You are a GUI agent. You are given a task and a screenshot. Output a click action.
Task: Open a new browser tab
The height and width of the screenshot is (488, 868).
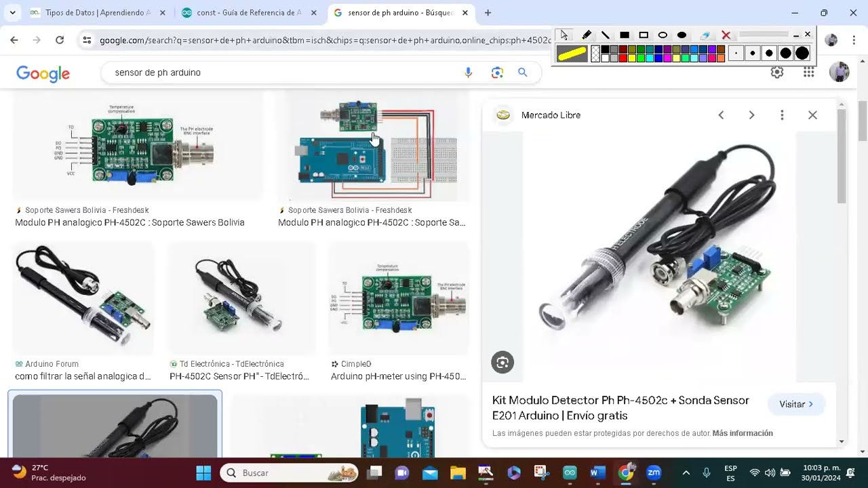coord(488,13)
